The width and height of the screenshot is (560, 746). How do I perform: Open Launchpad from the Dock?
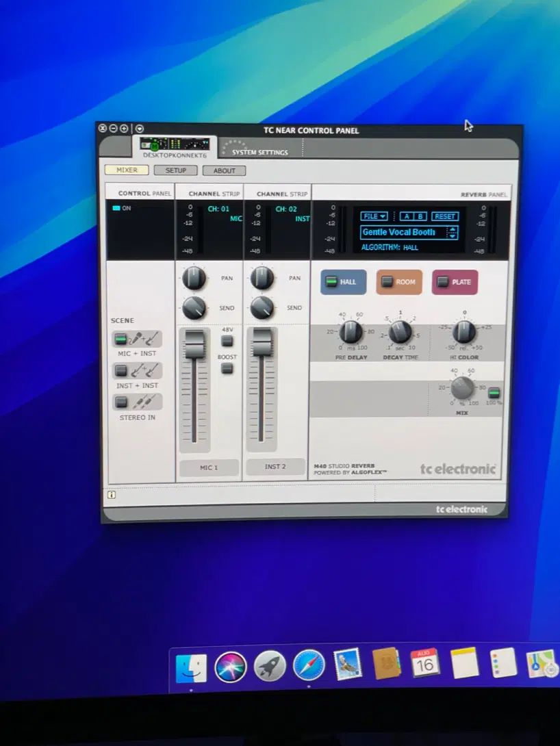[x=269, y=666]
